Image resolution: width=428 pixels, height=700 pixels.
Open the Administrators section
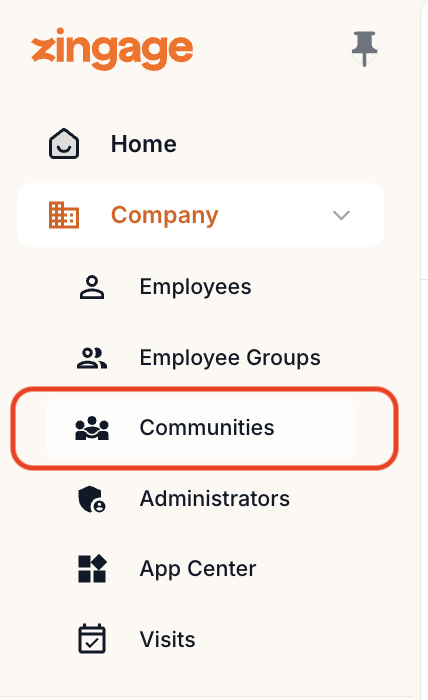point(215,499)
